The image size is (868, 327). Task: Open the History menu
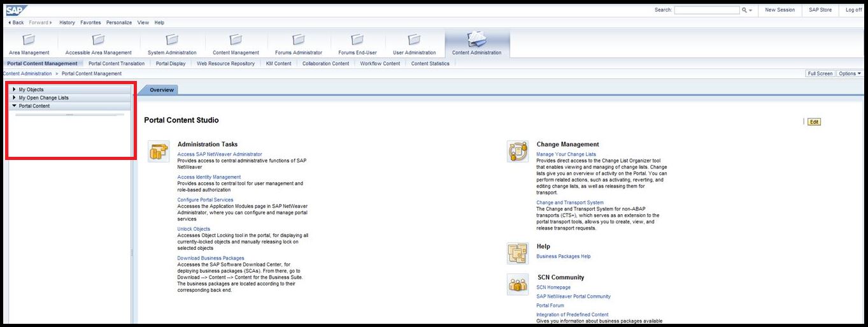point(67,22)
